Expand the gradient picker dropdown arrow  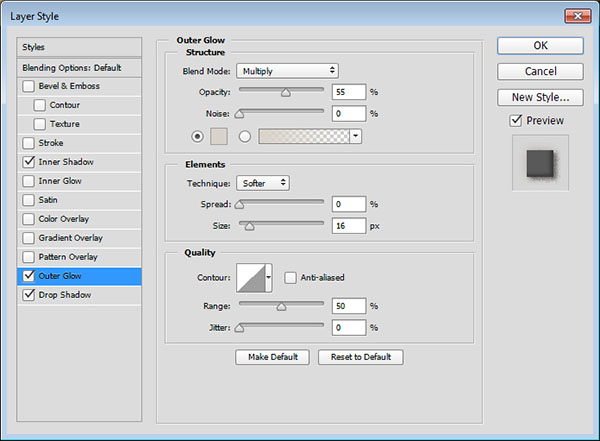(x=355, y=136)
